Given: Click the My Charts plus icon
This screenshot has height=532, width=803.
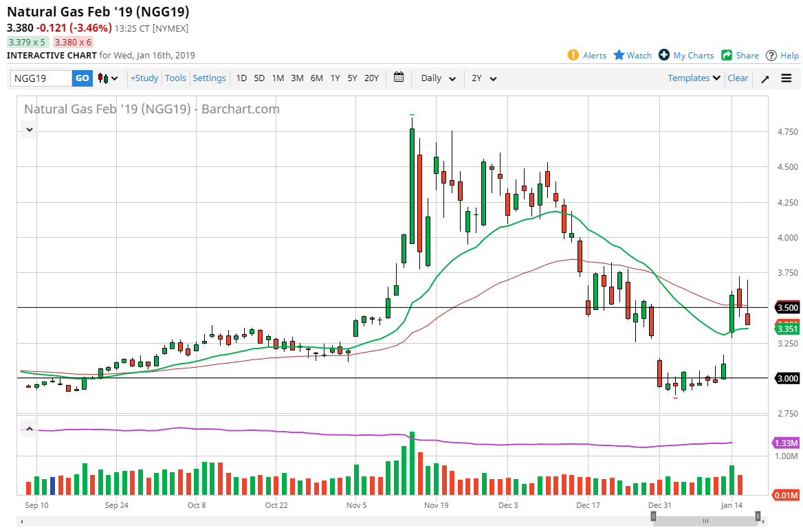Looking at the screenshot, I should point(664,55).
